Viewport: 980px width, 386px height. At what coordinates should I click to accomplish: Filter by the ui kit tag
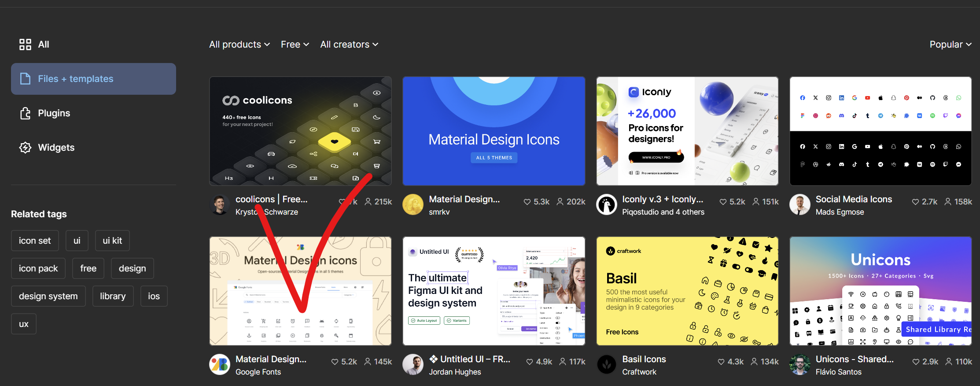(112, 241)
